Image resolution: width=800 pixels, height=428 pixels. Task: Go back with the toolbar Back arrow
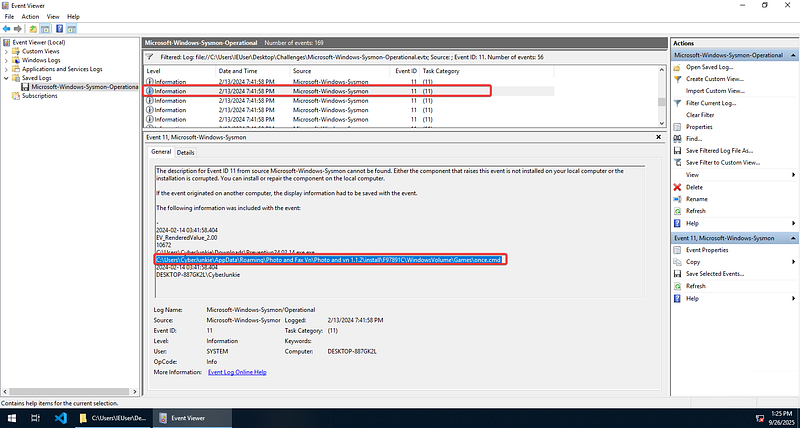(x=6, y=29)
